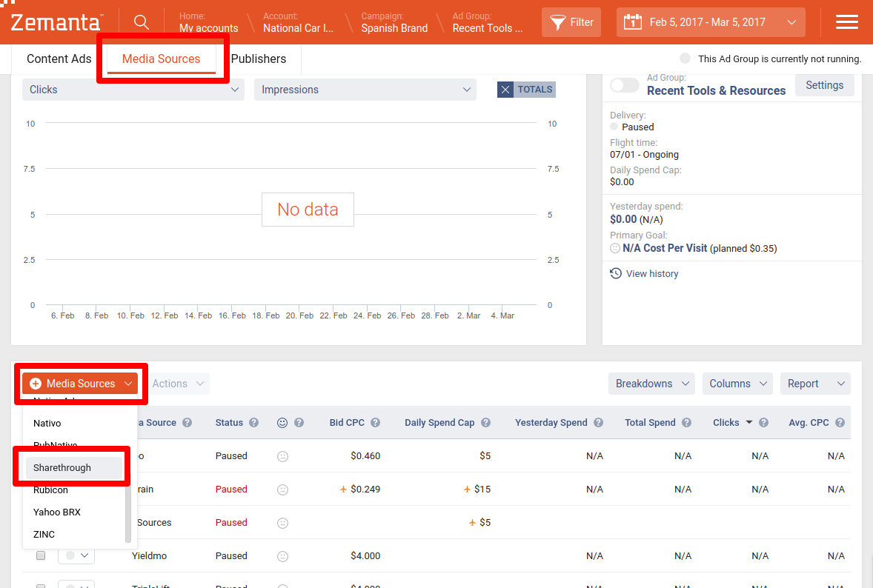Open the Avg. CPC help icon

point(840,423)
